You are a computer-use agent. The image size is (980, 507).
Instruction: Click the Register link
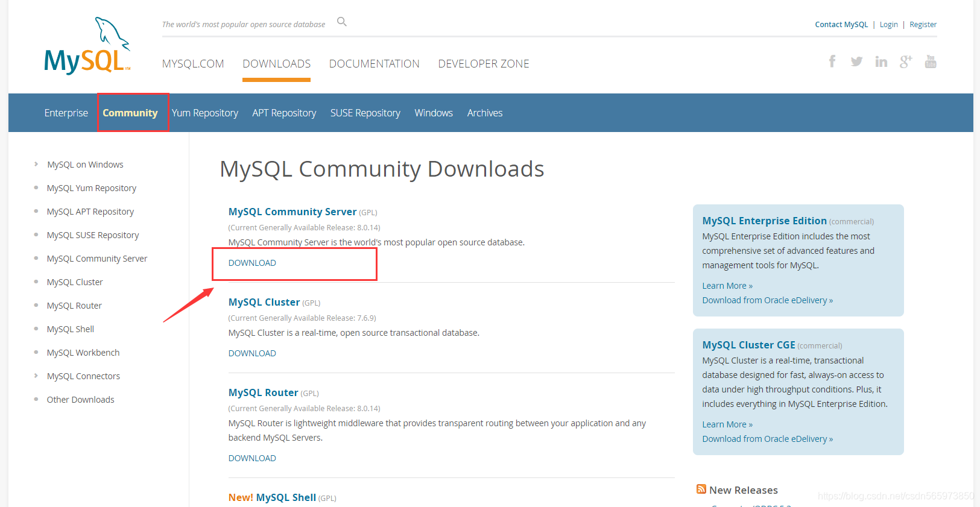click(x=923, y=25)
